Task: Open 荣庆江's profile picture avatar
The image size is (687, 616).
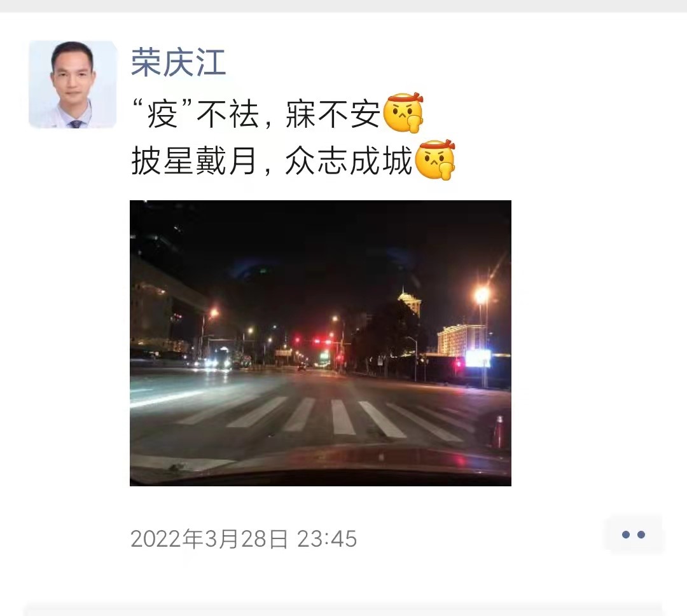Action: pyautogui.click(x=73, y=84)
